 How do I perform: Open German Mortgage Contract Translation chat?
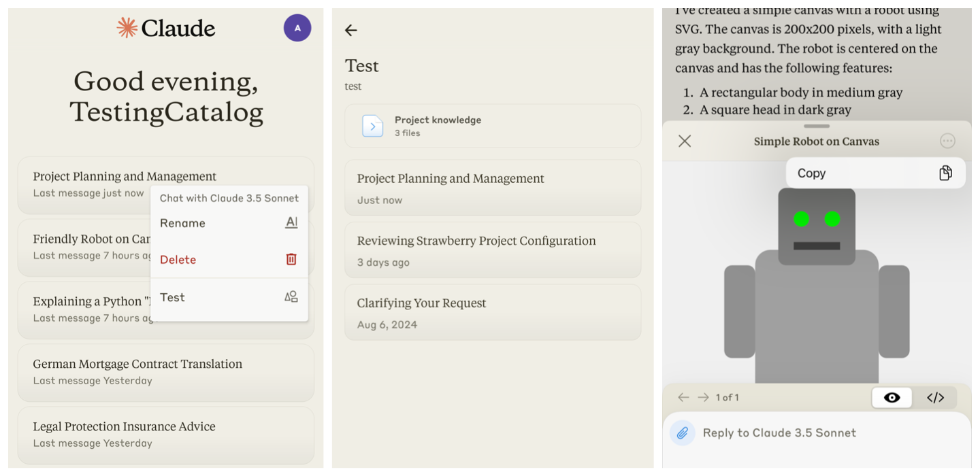(166, 372)
